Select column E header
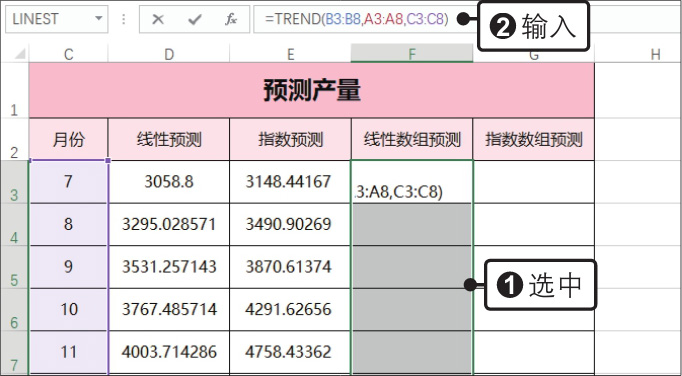 pos(290,54)
